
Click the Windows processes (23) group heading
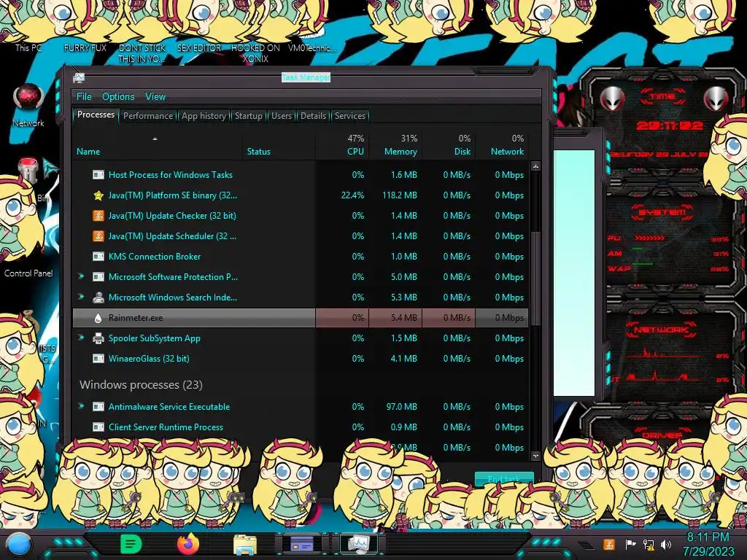pyautogui.click(x=141, y=385)
